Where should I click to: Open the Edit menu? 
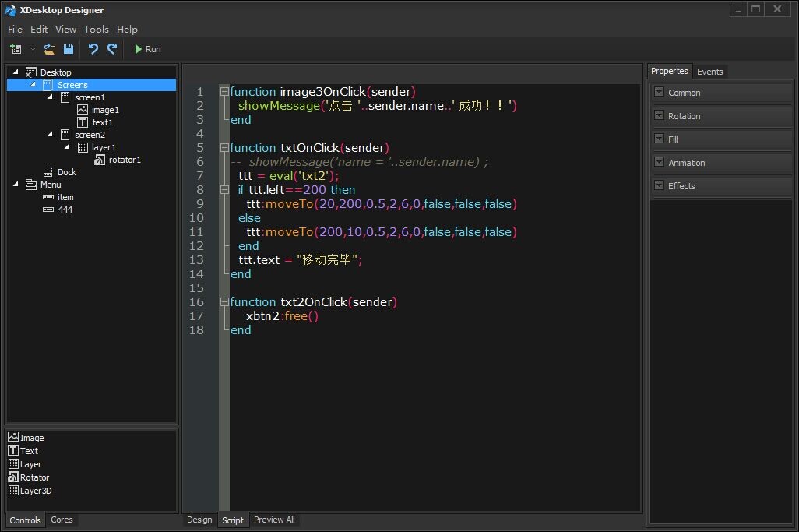coord(39,29)
